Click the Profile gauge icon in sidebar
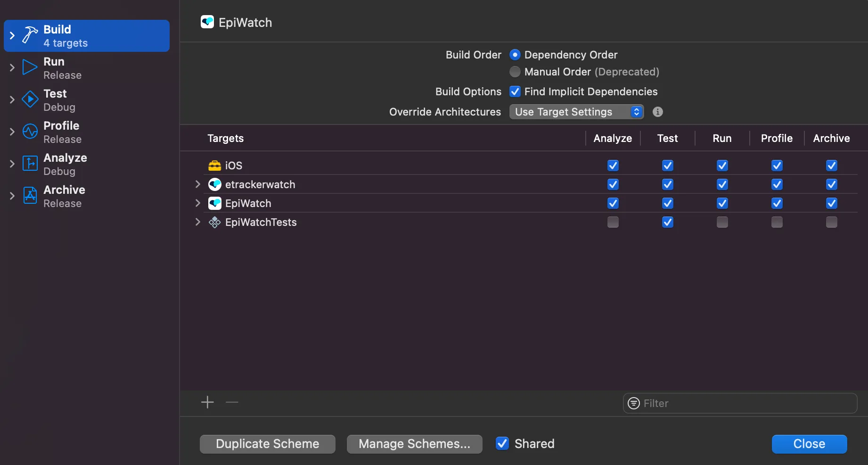 click(29, 132)
